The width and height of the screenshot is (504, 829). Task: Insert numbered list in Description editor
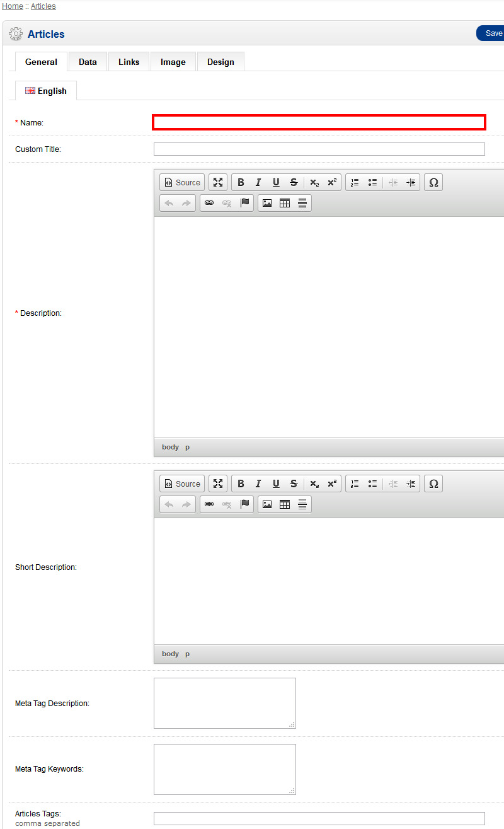(355, 182)
